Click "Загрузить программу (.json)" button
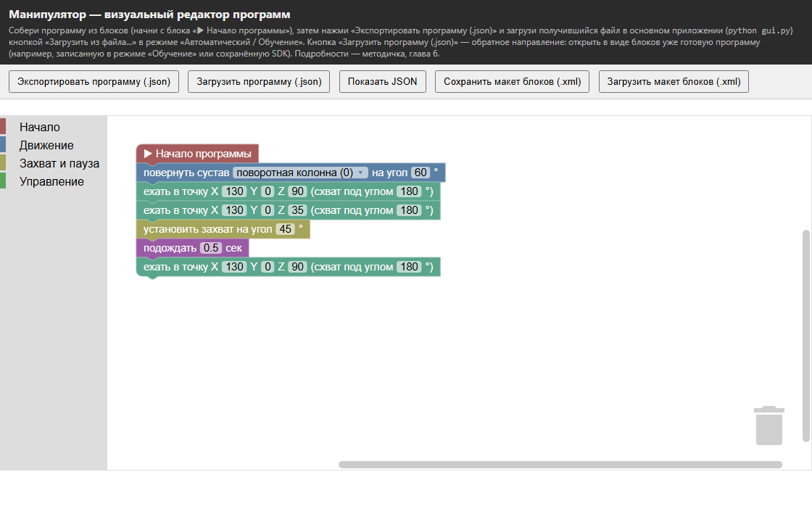Viewport: 812px width, 522px height. (259, 82)
